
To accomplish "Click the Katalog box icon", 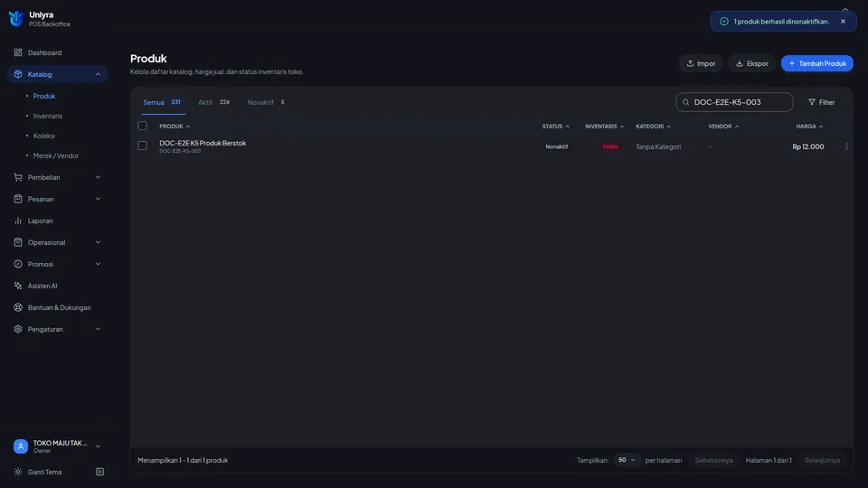I will [x=18, y=74].
